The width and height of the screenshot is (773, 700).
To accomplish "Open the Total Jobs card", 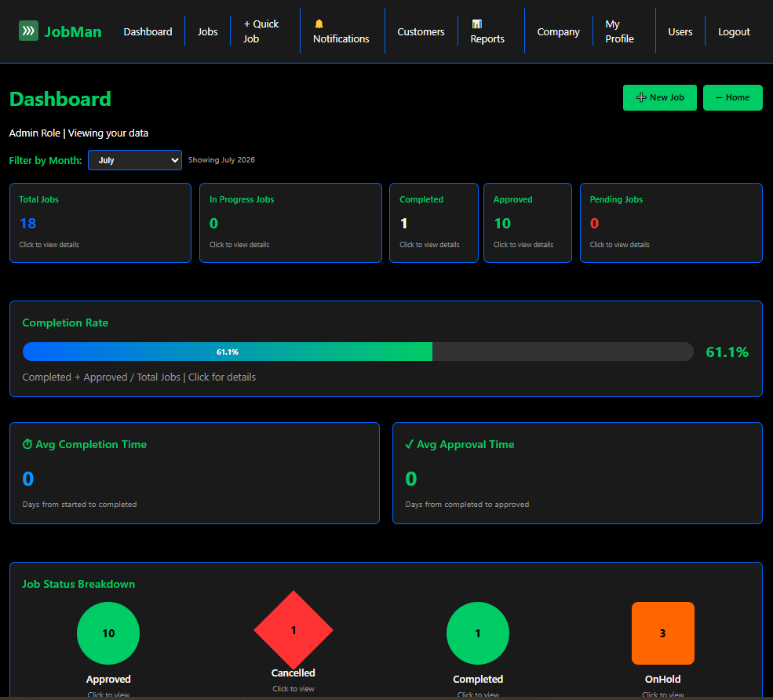I will point(100,223).
